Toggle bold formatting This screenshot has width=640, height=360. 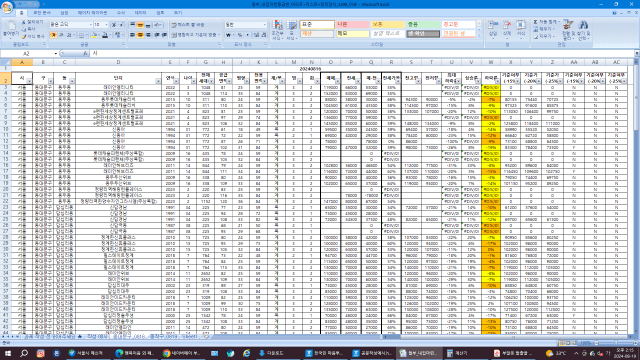53,36
